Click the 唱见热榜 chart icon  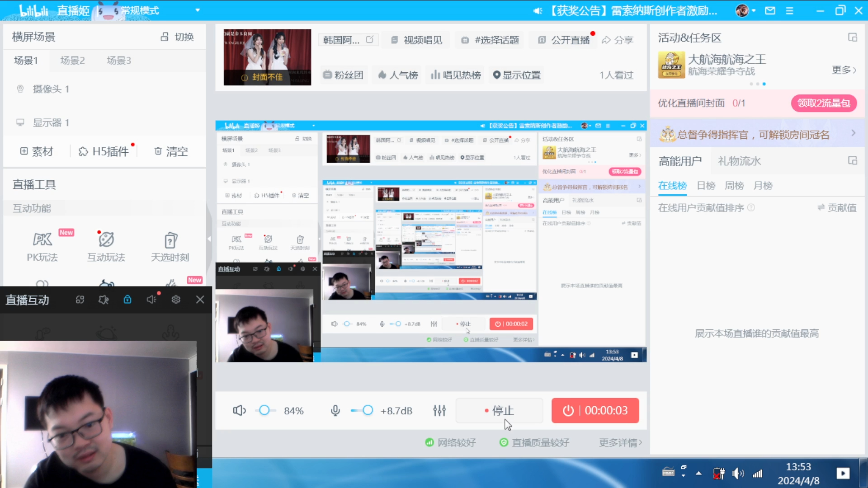(x=455, y=75)
